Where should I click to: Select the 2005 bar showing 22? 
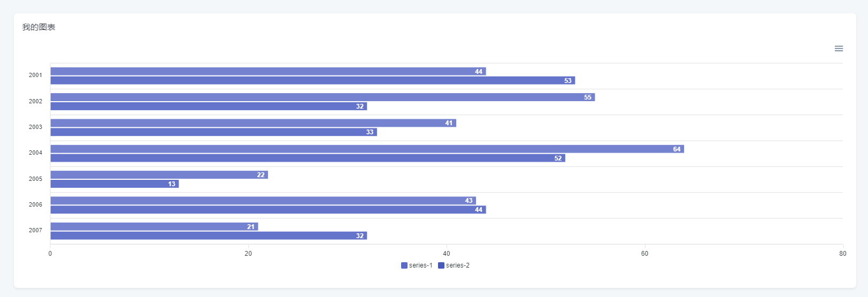coord(159,175)
